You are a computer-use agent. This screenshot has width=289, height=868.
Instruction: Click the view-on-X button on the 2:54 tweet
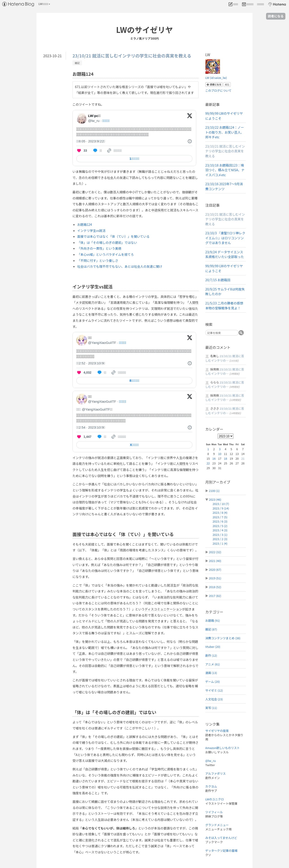[134, 445]
